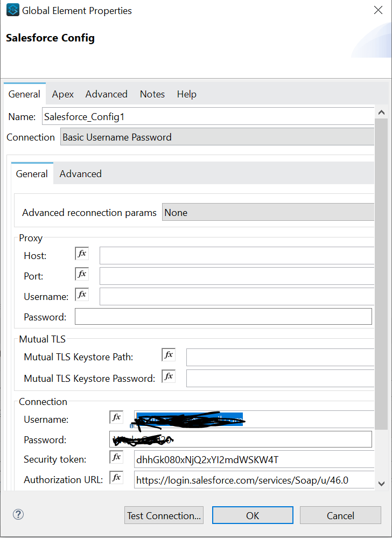Open expression mode for Proxy Username
Viewport: 392px width, 538px height.
pyautogui.click(x=81, y=294)
